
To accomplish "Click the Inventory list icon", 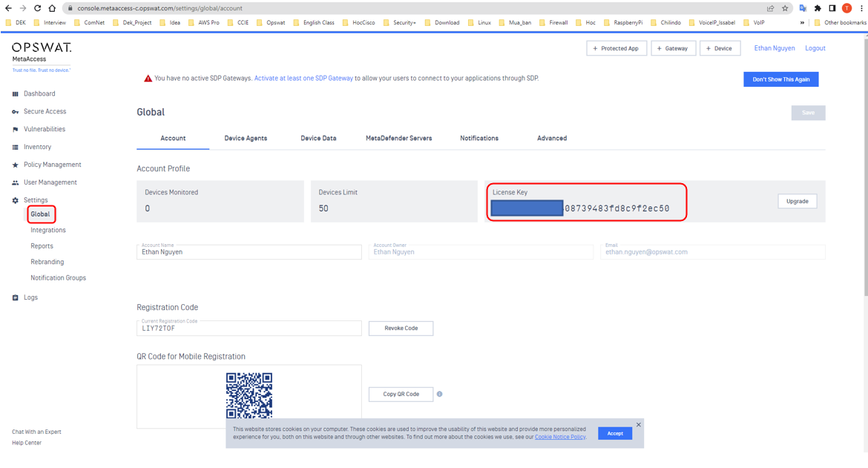I will coord(15,147).
